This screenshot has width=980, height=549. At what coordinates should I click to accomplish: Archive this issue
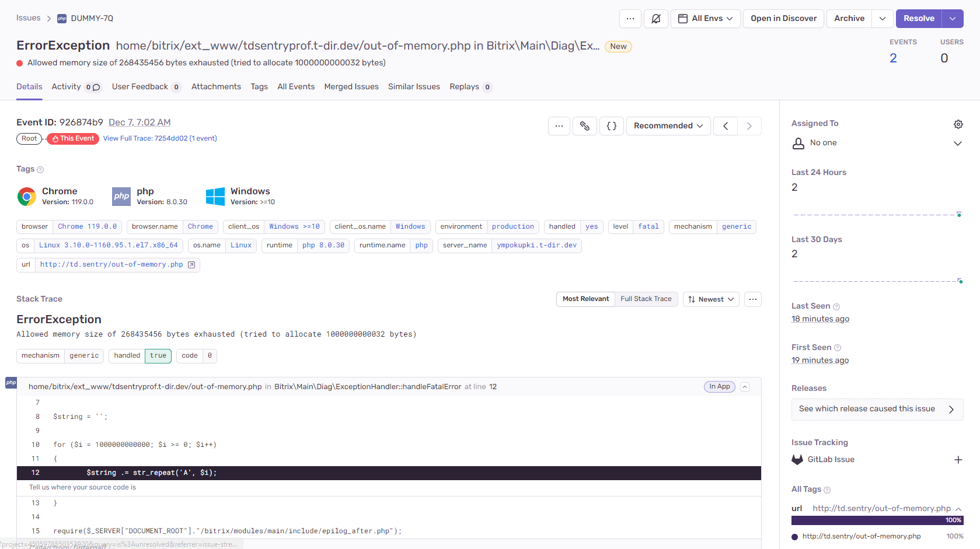coord(849,19)
